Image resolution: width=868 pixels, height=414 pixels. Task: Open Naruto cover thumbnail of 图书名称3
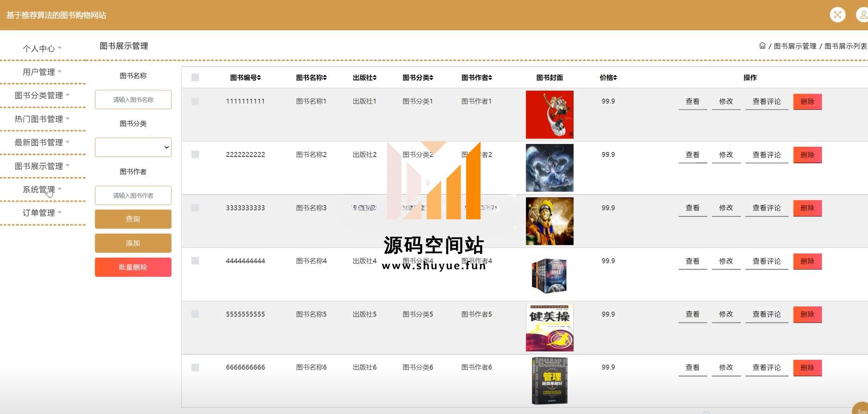550,221
